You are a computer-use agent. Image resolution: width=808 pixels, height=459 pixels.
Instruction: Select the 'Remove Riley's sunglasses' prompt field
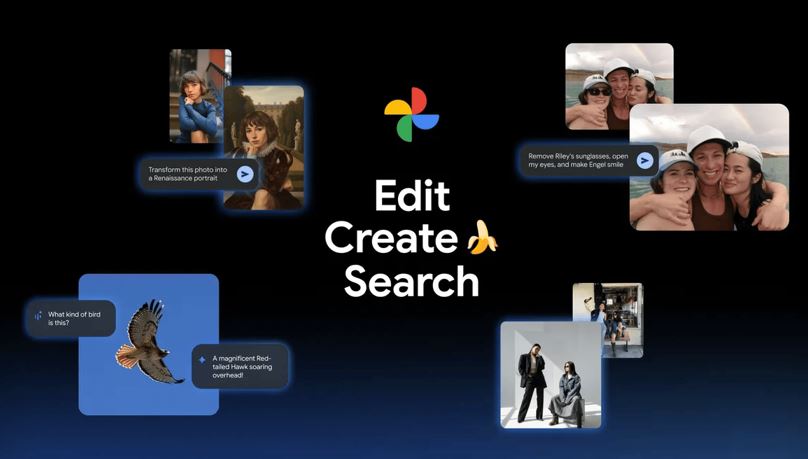coord(589,161)
